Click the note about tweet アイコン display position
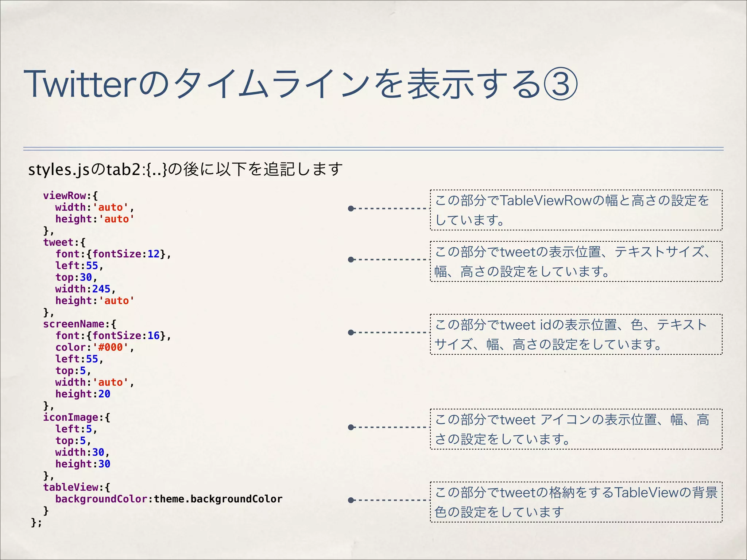 pyautogui.click(x=576, y=429)
